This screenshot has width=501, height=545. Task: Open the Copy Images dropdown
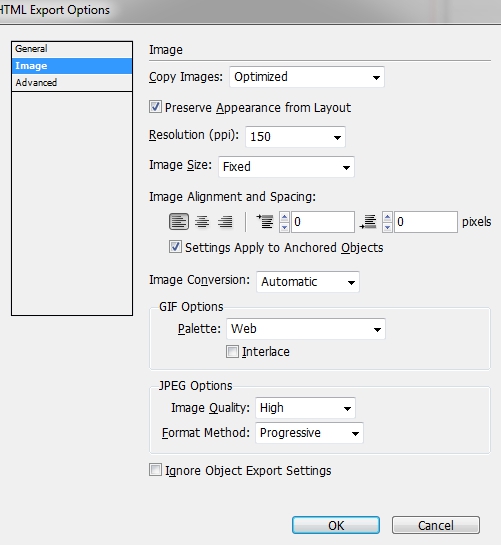(x=307, y=77)
